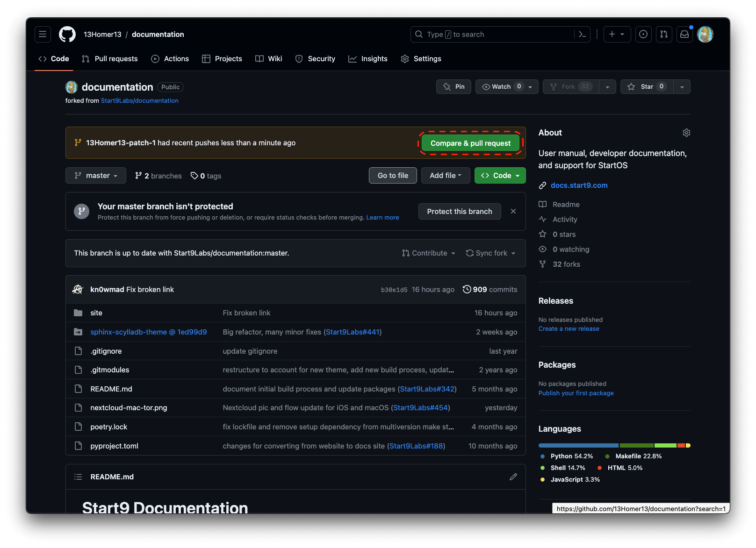The height and width of the screenshot is (548, 756).
Task: Click the GitHub Octocat logo
Action: 67,34
